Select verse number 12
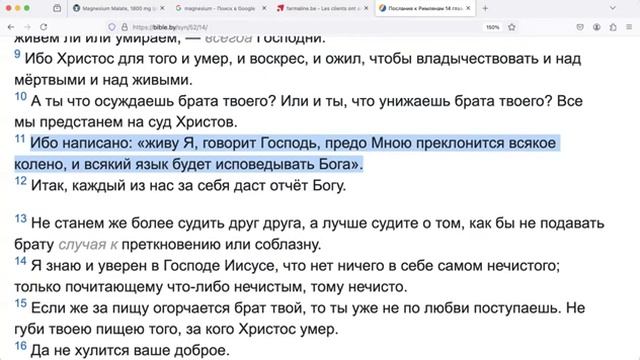Viewport: 640px width, 360px height. pyautogui.click(x=20, y=181)
